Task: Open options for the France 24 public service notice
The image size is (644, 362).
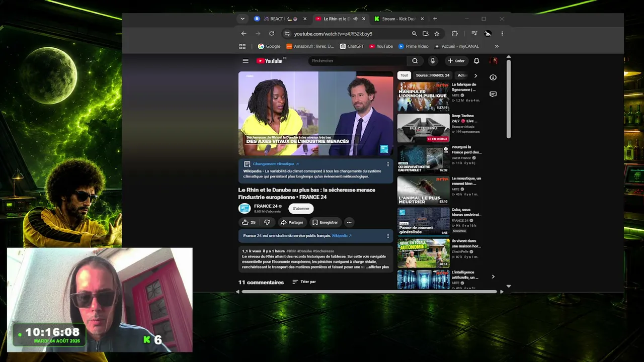Action: [388, 236]
